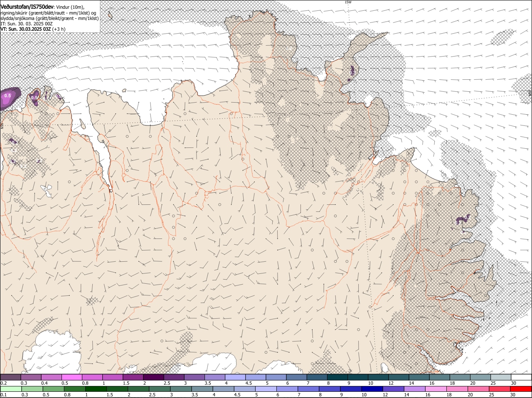Image resolution: width=532 pixels, height=398 pixels.
Task: Select palest green lower swatch between 0.1 and 0.3
Action: pyautogui.click(x=11, y=389)
